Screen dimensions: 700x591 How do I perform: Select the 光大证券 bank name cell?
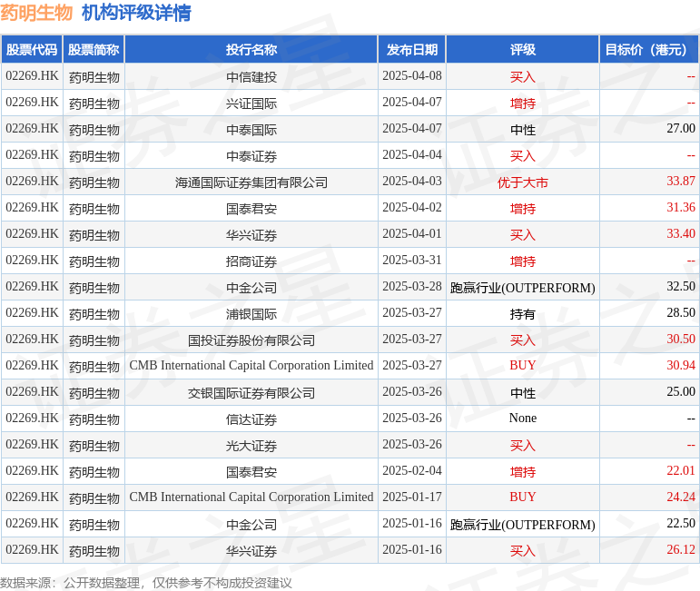251,446
